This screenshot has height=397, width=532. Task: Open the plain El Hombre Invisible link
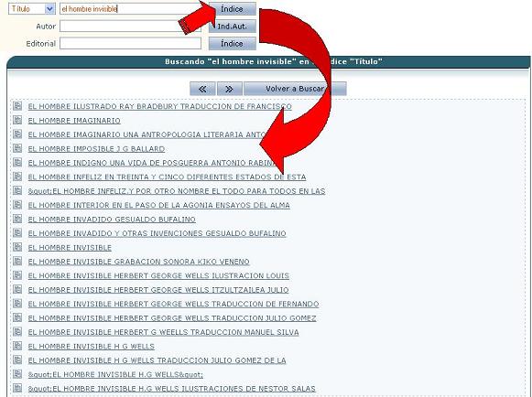tap(70, 248)
